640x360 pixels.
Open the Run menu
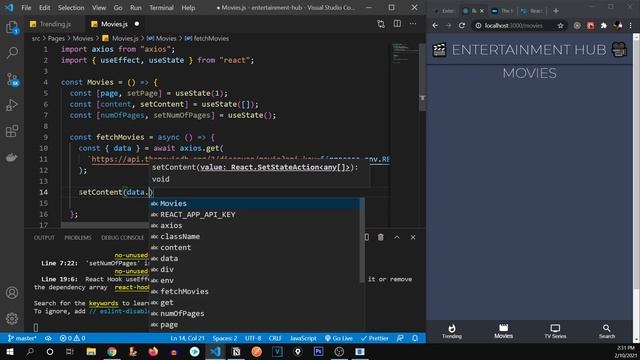(136, 8)
